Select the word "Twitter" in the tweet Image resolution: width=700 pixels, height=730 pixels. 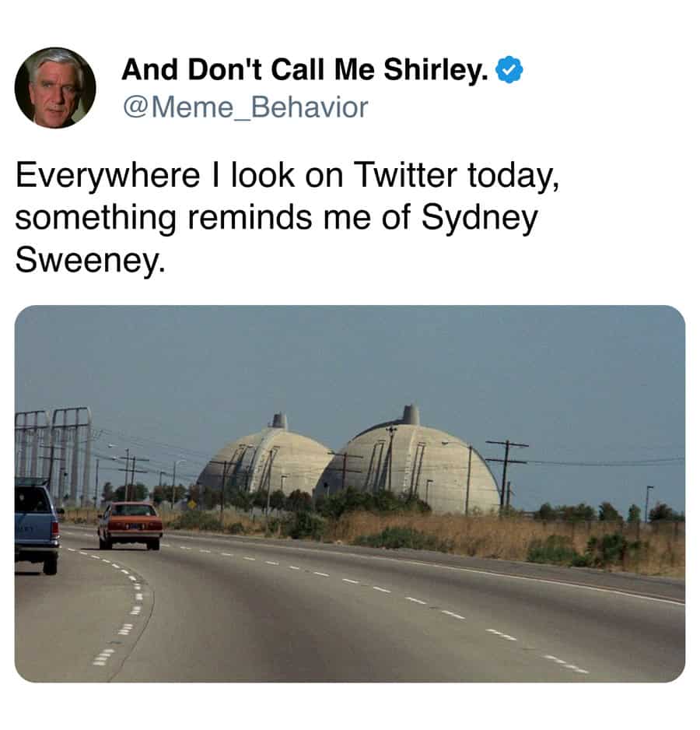(405, 175)
